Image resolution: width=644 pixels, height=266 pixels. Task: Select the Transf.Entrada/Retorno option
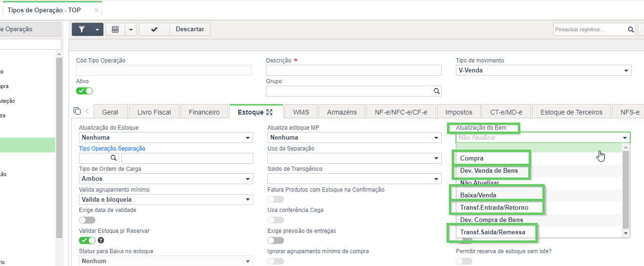click(539, 207)
